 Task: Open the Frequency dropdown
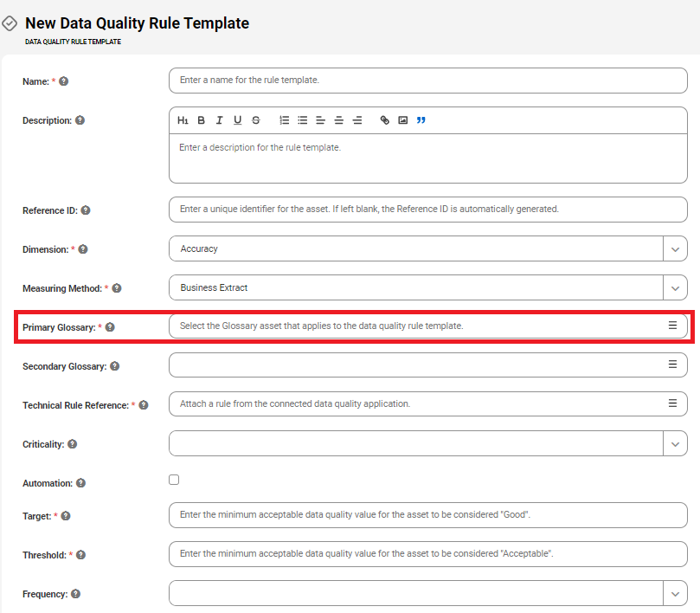pyautogui.click(x=675, y=593)
